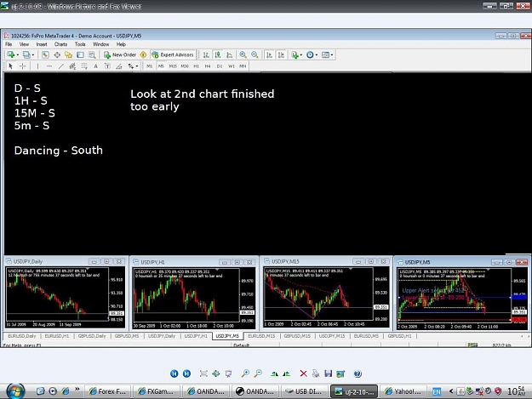Screen dimensions: 532x399
Task: Toggle Expert Advisors button
Action: click(x=173, y=54)
